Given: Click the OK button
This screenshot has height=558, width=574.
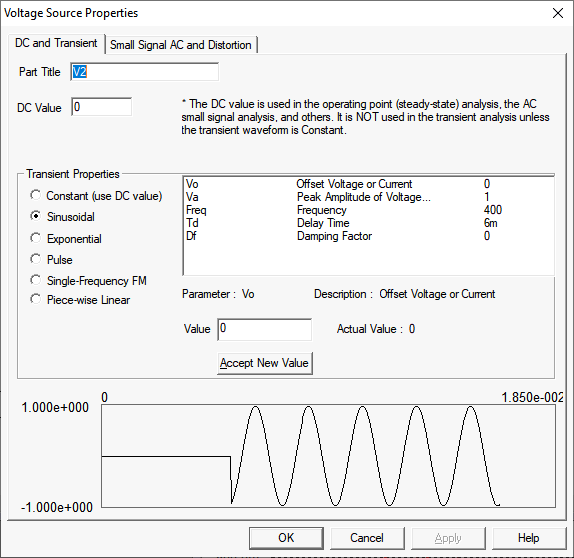Looking at the screenshot, I should coord(286,538).
